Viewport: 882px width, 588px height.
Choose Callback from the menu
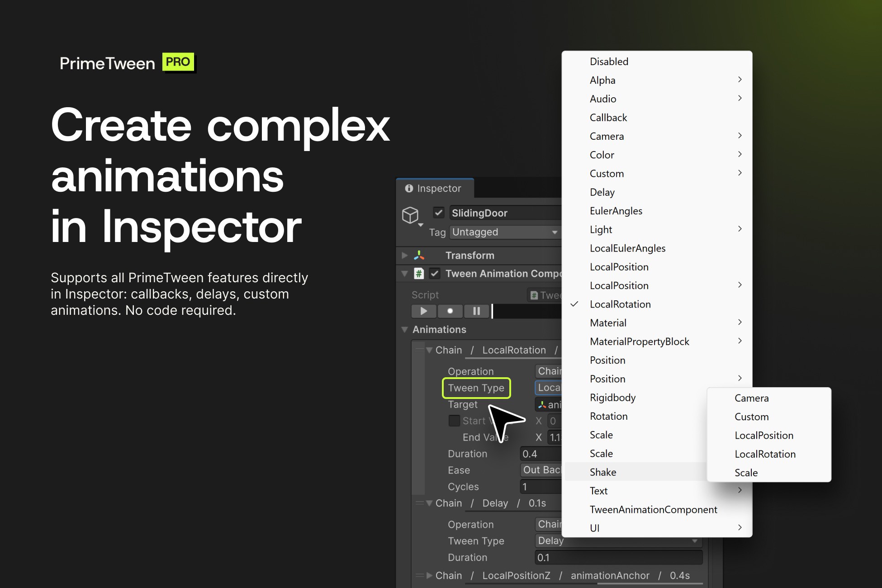point(657,118)
